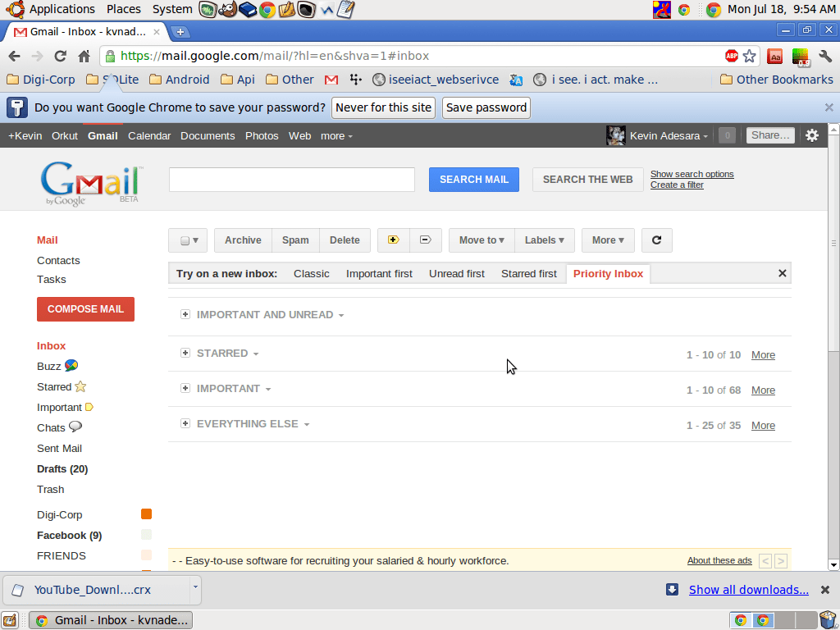The image size is (840, 630).
Task: Expand the Everything Else section plus box
Action: coord(185,423)
